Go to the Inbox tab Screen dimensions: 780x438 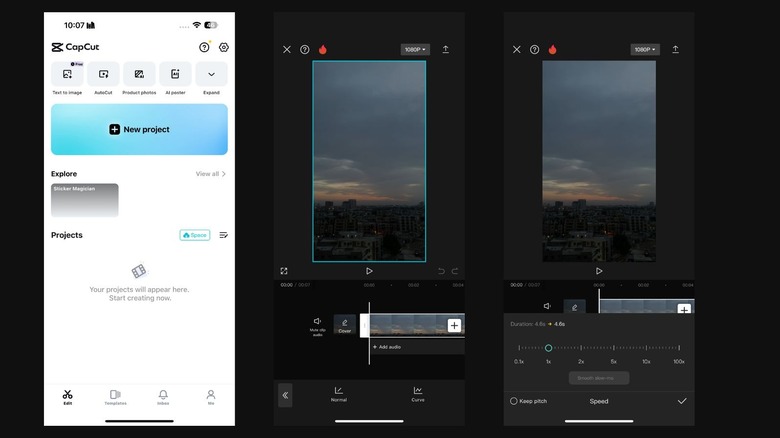[x=163, y=396]
